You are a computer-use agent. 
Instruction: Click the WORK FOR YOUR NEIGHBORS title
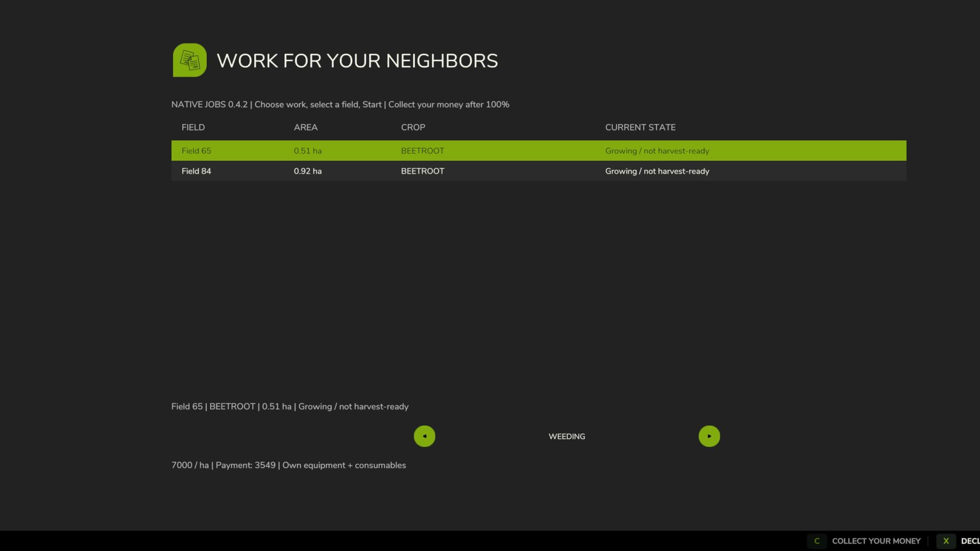(357, 61)
